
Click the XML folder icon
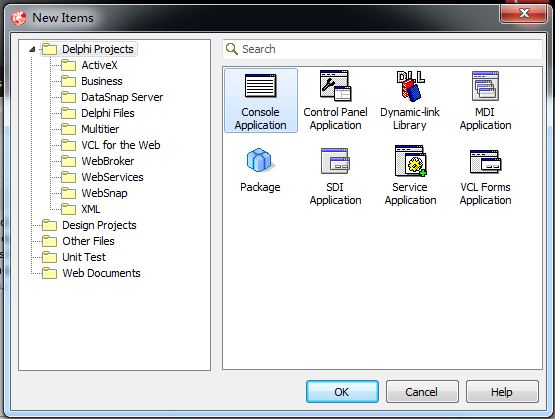click(68, 209)
